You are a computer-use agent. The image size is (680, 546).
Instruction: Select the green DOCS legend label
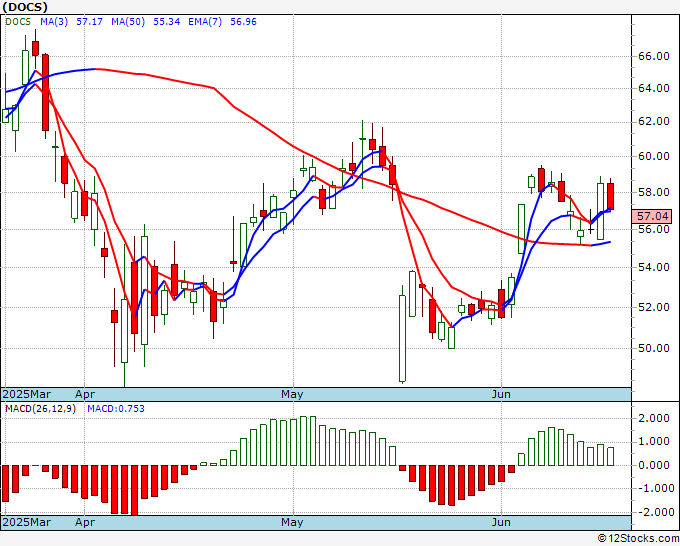18,22
